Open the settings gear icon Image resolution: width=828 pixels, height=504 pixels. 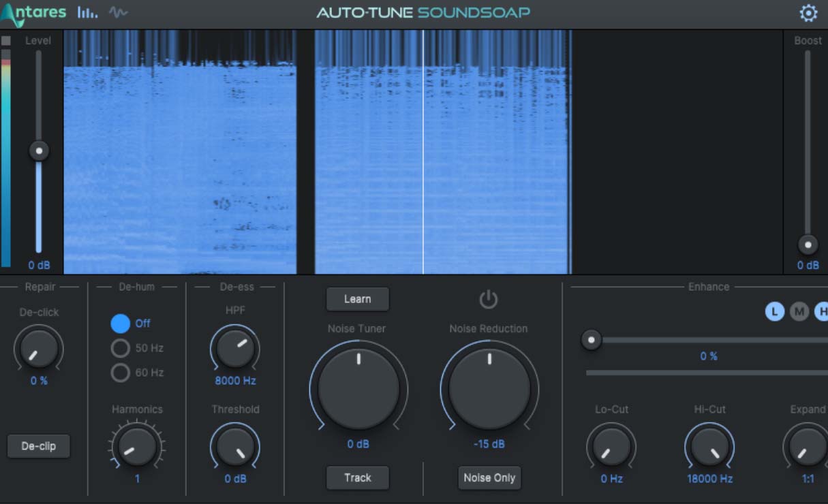tap(808, 13)
